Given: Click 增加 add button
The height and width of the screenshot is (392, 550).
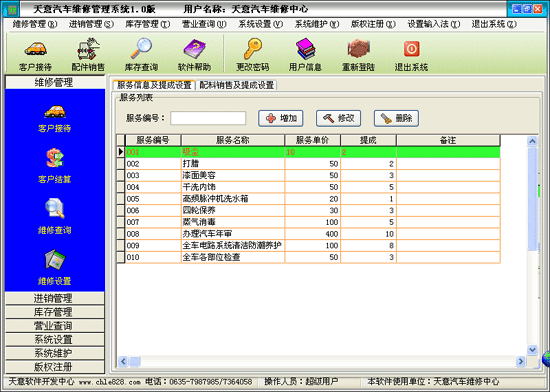Looking at the screenshot, I should point(281,118).
